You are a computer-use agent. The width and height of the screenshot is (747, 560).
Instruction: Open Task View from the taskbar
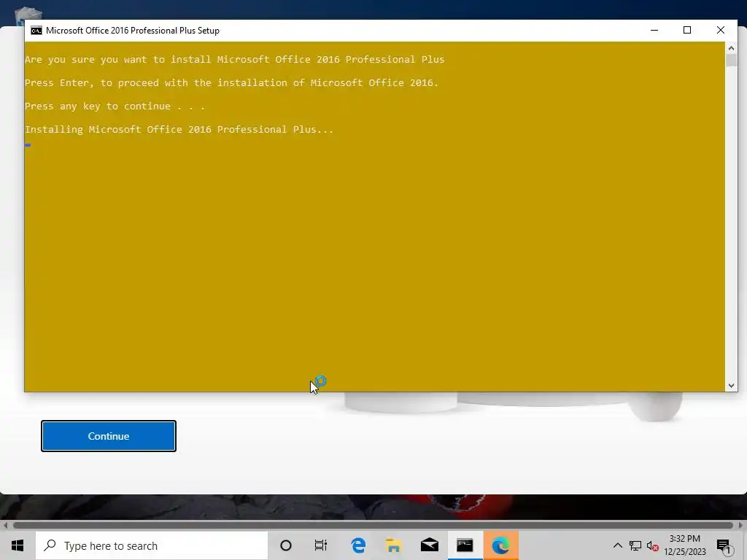coord(321,545)
